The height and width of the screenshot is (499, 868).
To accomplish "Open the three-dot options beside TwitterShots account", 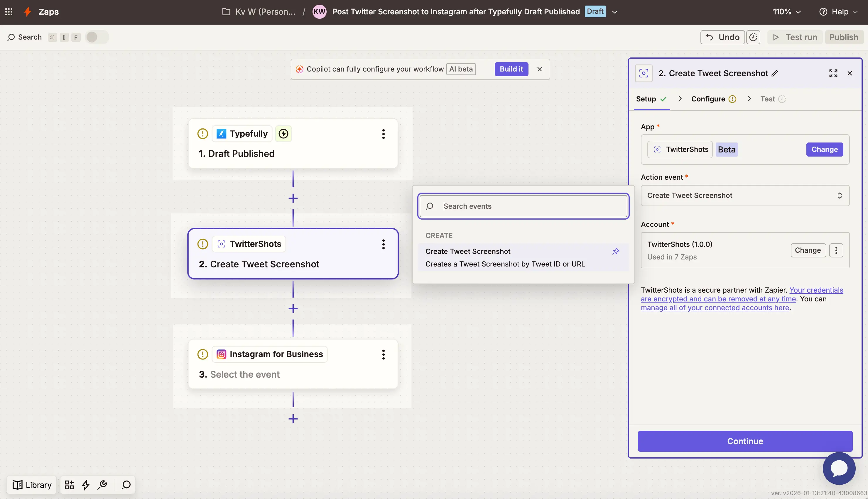I will 836,250.
